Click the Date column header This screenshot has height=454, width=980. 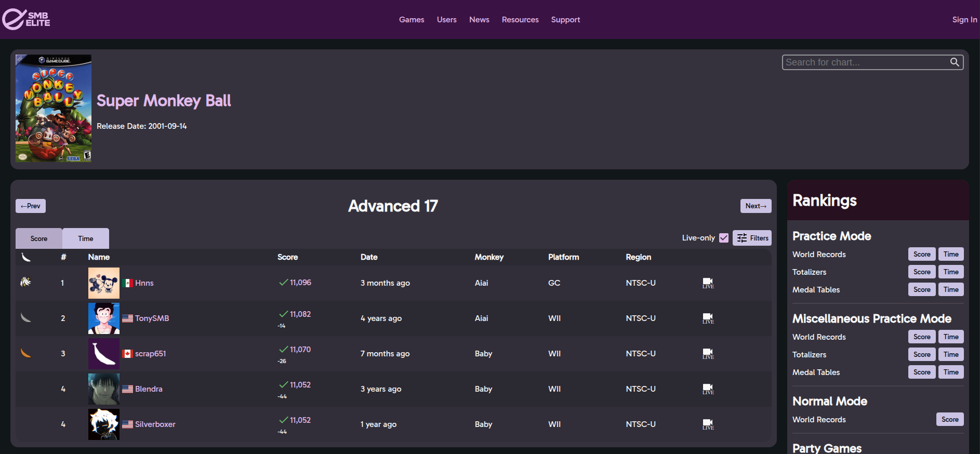click(x=369, y=257)
